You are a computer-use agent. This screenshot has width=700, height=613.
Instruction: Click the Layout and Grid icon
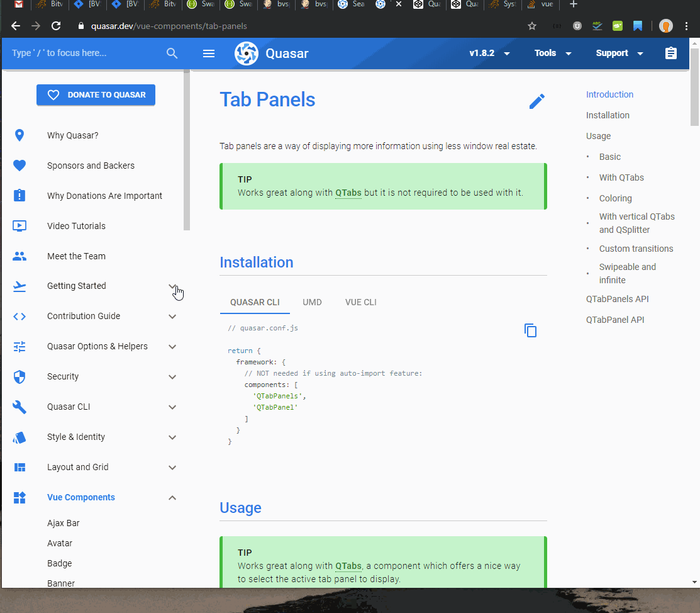click(x=19, y=468)
